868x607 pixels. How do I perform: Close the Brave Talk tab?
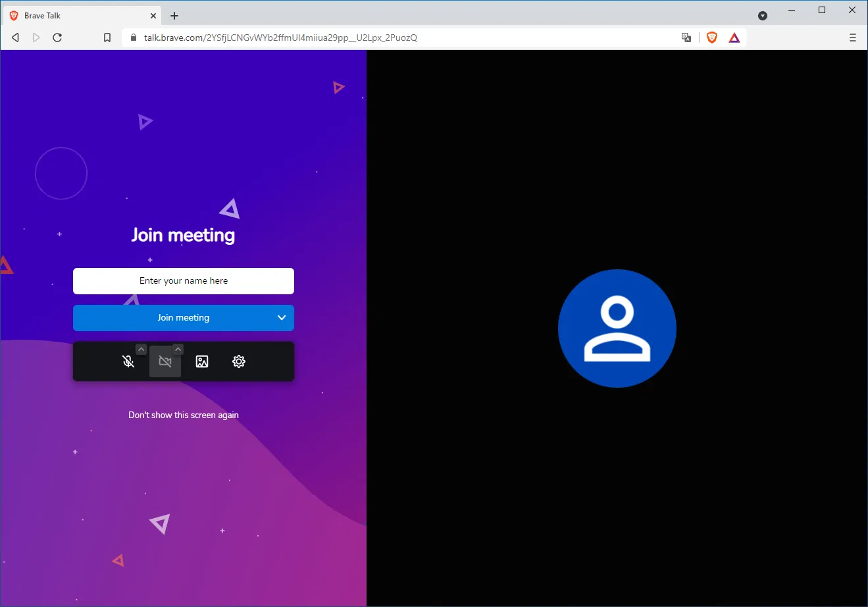153,16
